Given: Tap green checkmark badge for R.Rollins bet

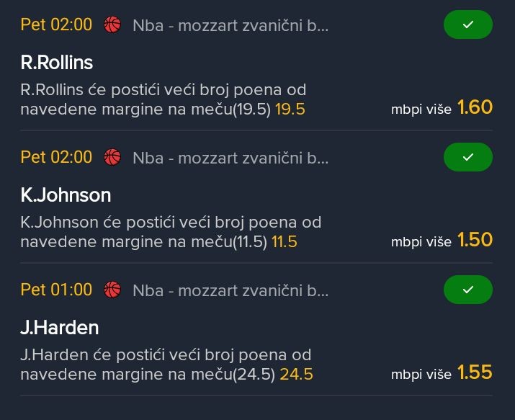Looking at the screenshot, I should point(467,25).
